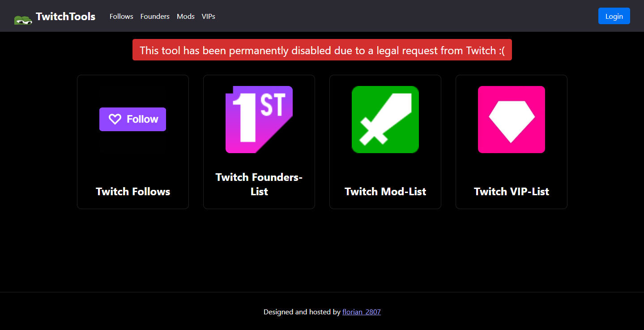Click the red permanently disabled notice
This screenshot has height=330, width=644.
click(322, 50)
